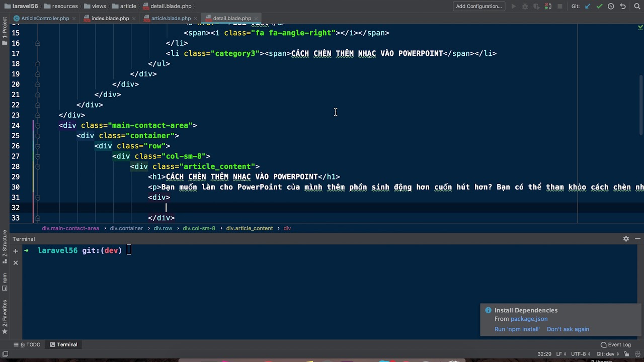Click the inspections Hector icon in status bar
The height and width of the screenshot is (362, 644).
[x=637, y=354]
